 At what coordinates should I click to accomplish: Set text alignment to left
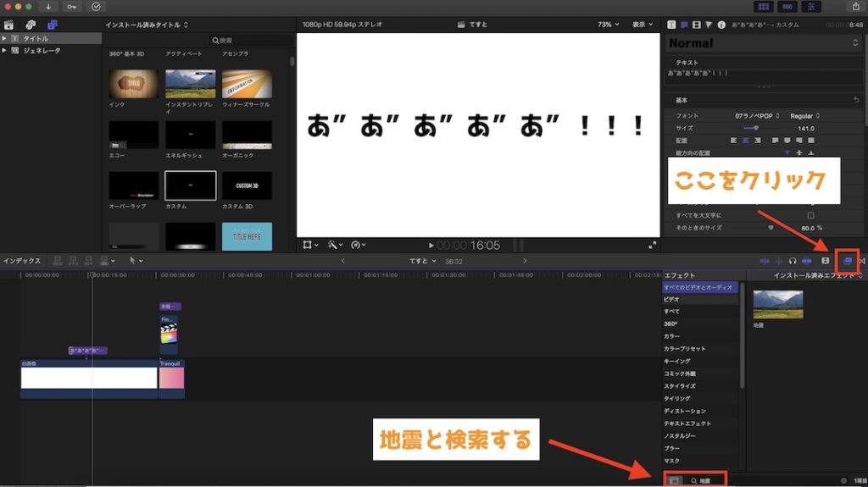click(733, 141)
